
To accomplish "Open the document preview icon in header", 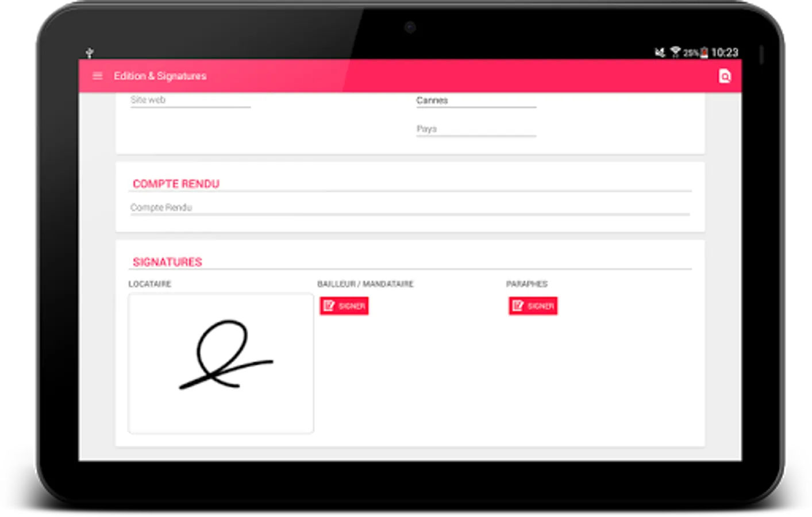I will click(725, 76).
